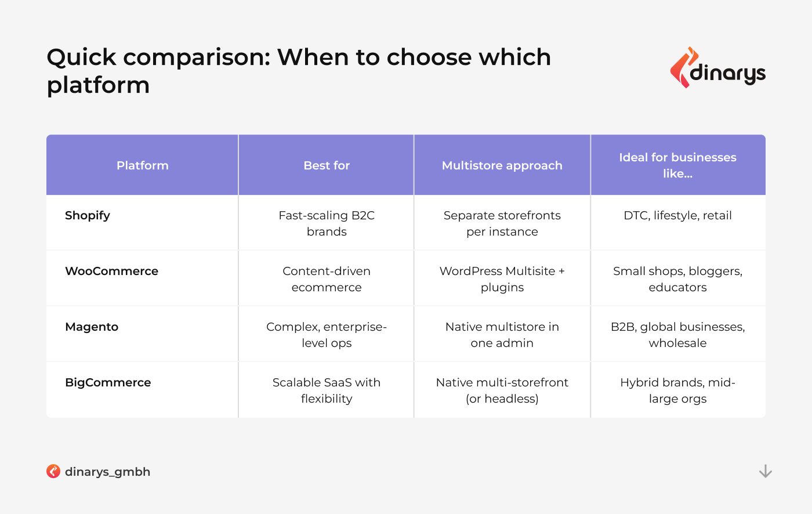Select the B2B, global businesses, wholesale cell
Viewport: 812px width, 514px height.
click(x=677, y=335)
